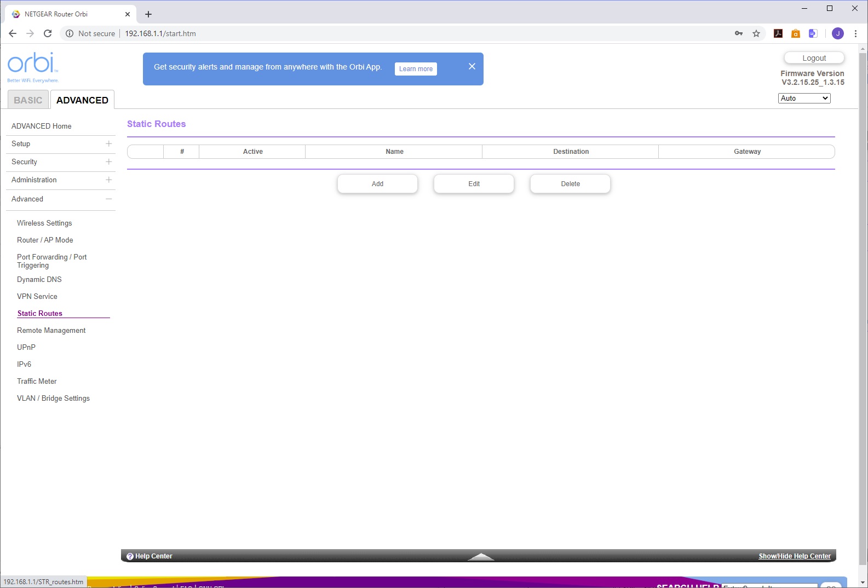
Task: Go to Router / AP Mode
Action: pos(45,240)
